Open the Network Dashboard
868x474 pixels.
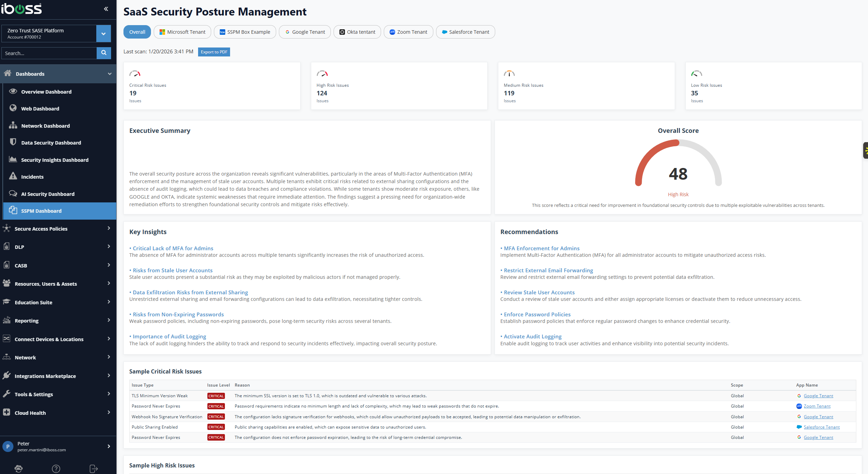(45, 126)
